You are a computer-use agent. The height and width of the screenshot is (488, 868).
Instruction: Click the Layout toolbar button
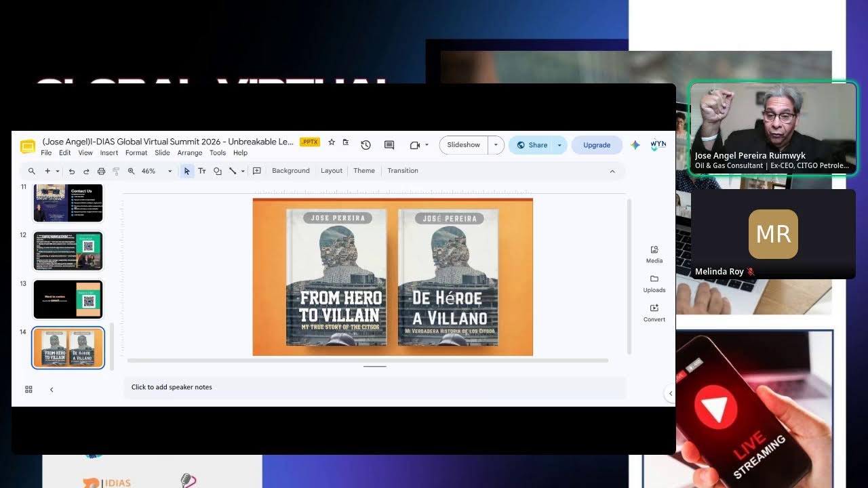pos(332,171)
